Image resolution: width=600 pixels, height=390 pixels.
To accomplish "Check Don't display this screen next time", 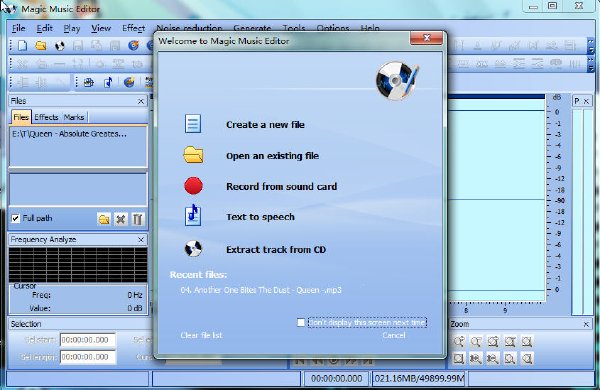I will (301, 323).
